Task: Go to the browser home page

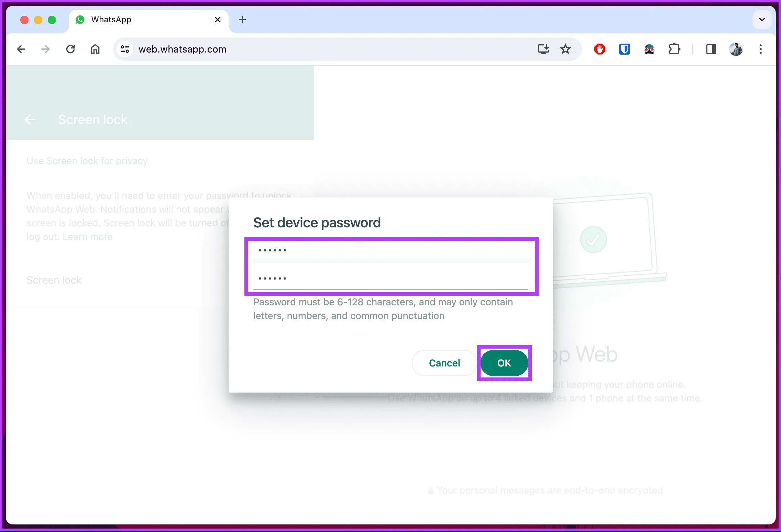Action: click(95, 49)
